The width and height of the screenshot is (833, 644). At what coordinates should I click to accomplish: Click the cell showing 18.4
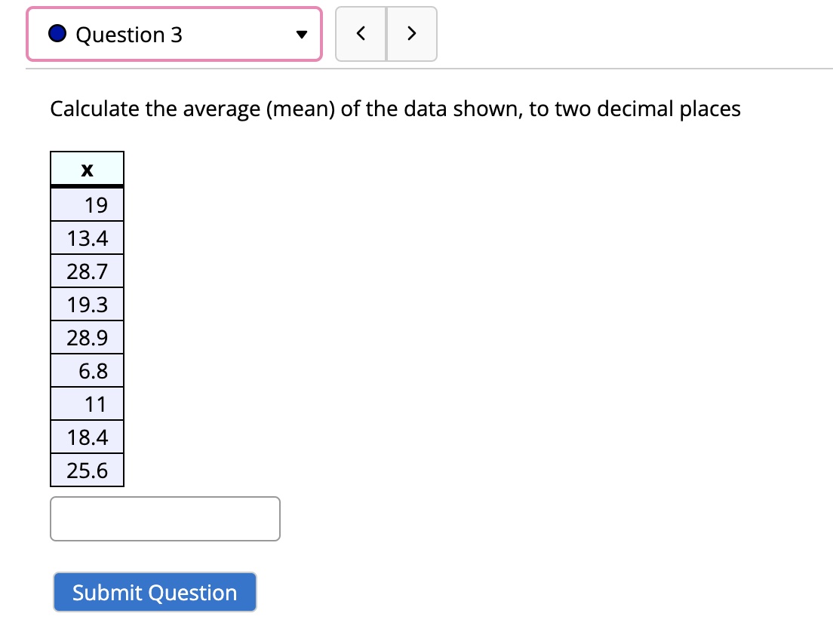point(87,437)
